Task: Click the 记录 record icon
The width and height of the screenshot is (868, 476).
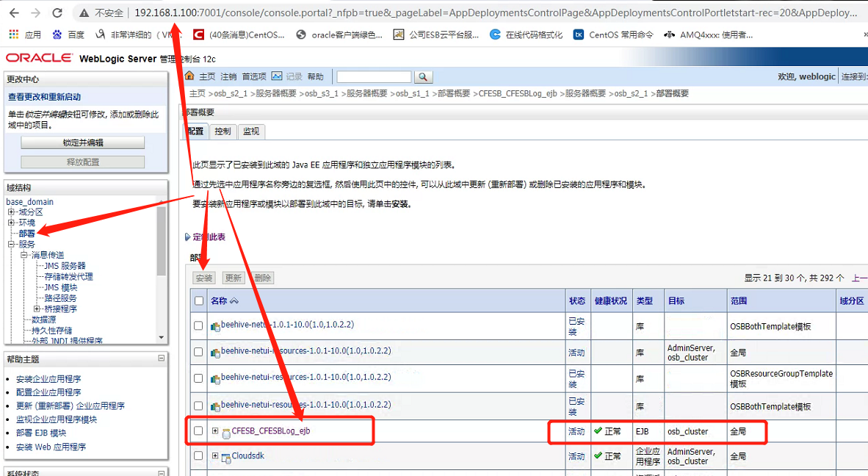Action: (277, 76)
